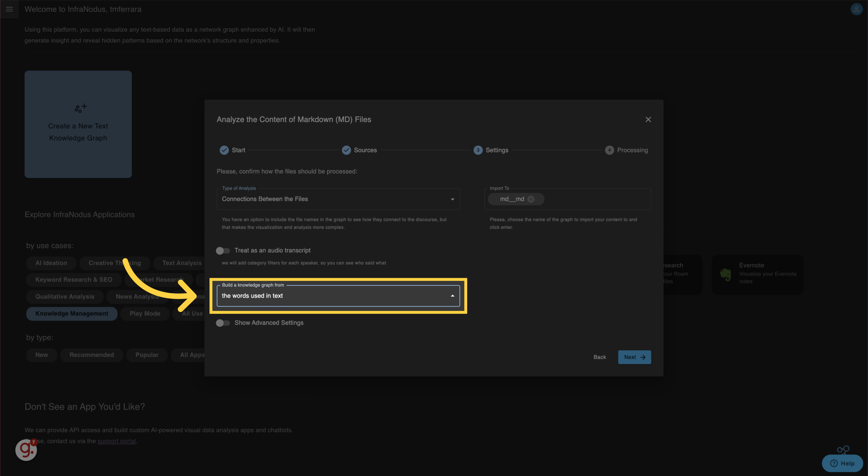Image resolution: width=868 pixels, height=476 pixels.
Task: Open the Evernote app card
Action: pyautogui.click(x=757, y=274)
